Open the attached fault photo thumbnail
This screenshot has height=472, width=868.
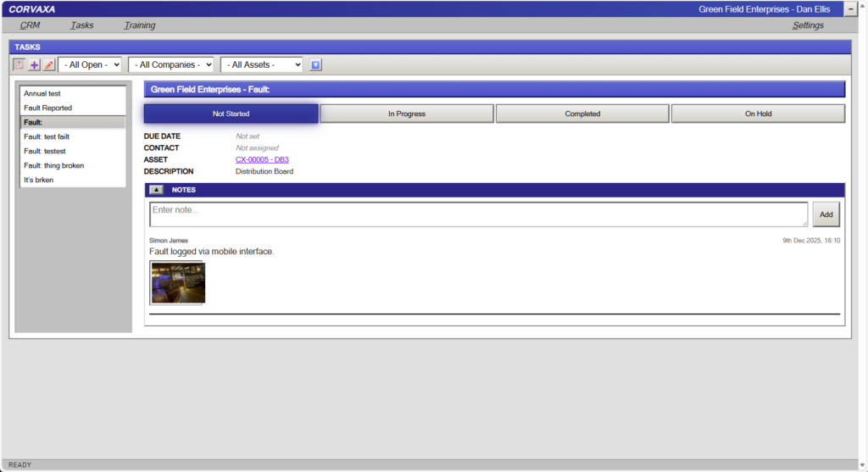[x=178, y=283]
